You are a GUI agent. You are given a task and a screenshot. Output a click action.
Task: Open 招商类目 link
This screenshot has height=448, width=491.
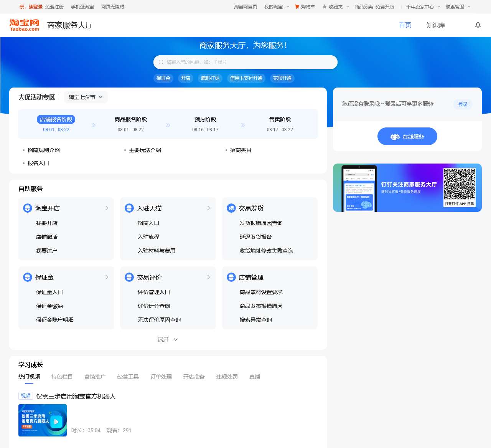click(241, 150)
